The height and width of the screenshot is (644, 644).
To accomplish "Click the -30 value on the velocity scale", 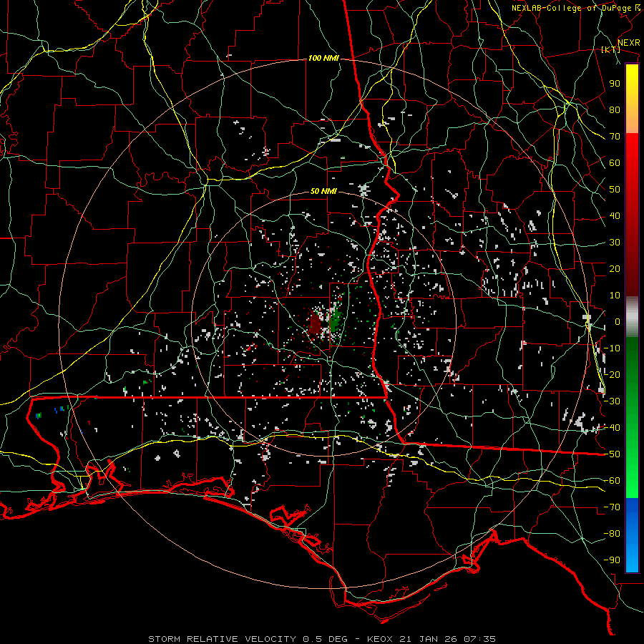I will pos(612,401).
